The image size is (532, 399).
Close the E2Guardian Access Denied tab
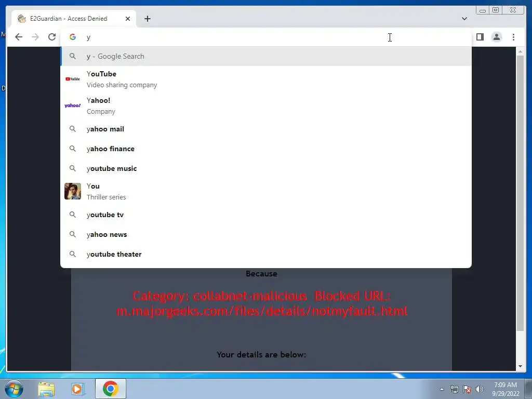pyautogui.click(x=128, y=19)
